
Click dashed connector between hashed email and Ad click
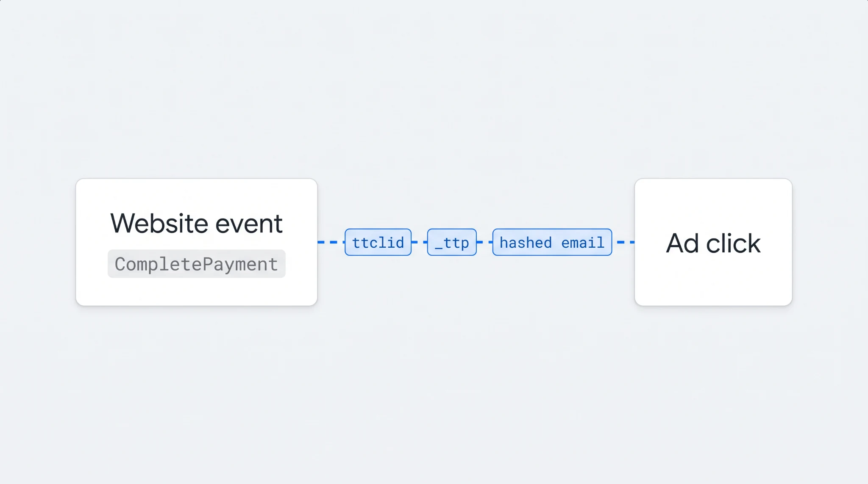(623, 242)
